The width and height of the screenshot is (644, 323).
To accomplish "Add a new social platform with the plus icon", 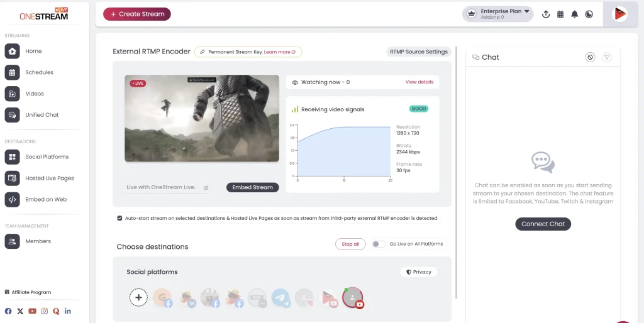I will point(138,297).
